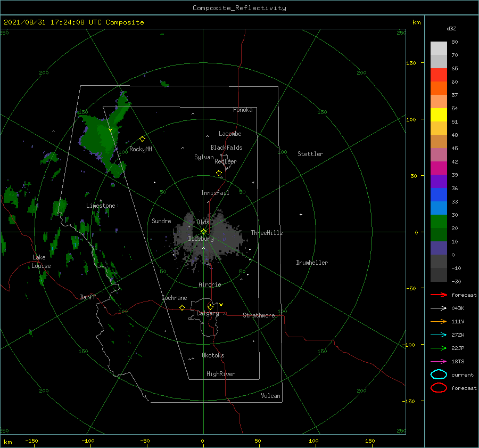Click the Airdrie label
The width and height of the screenshot is (479, 448).
click(210, 284)
